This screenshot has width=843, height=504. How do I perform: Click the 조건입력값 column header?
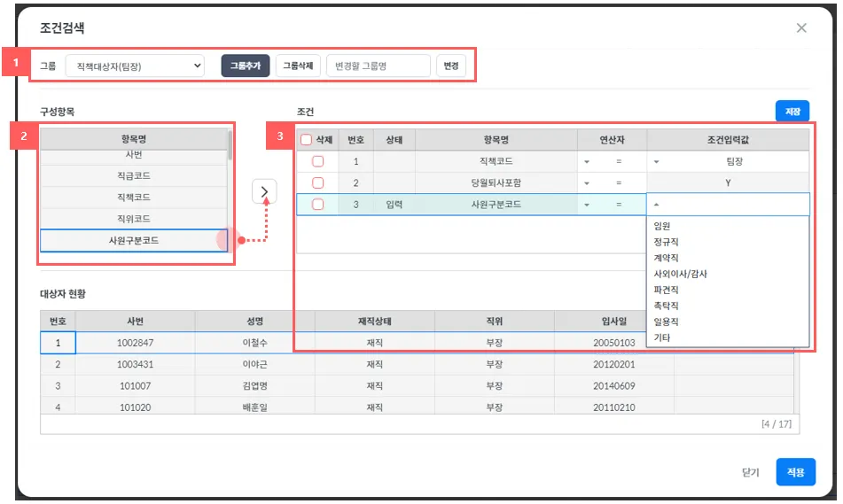[x=728, y=140]
